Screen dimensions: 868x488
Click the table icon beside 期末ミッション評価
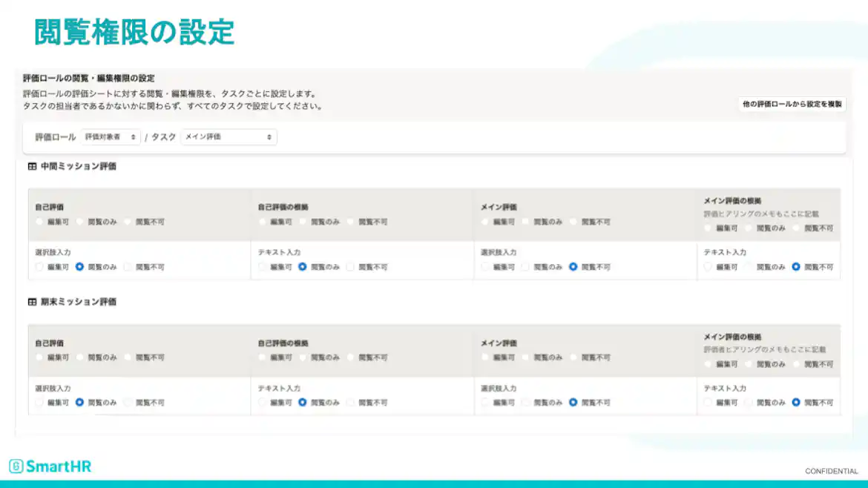coord(32,301)
